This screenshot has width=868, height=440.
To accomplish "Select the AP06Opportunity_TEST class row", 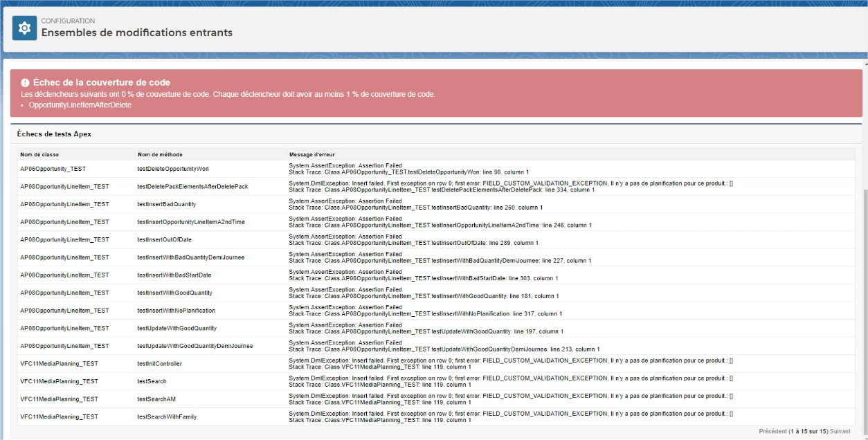I will (53, 169).
